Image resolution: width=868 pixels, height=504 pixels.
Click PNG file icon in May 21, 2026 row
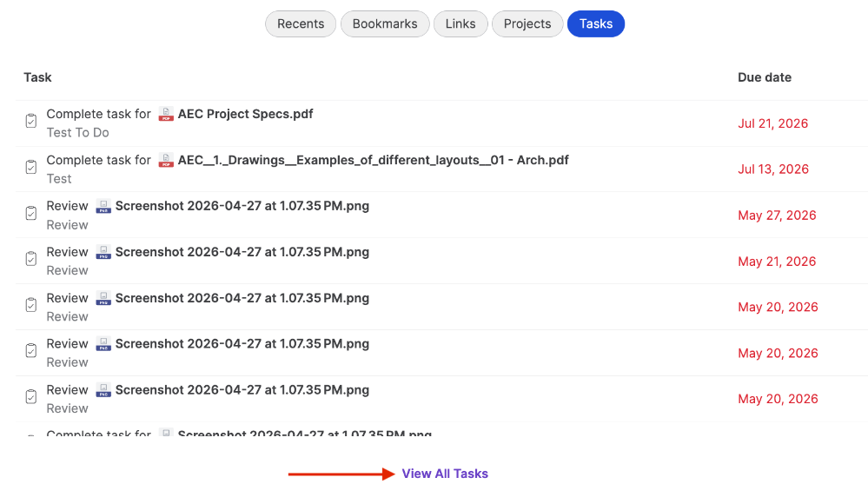pyautogui.click(x=103, y=251)
